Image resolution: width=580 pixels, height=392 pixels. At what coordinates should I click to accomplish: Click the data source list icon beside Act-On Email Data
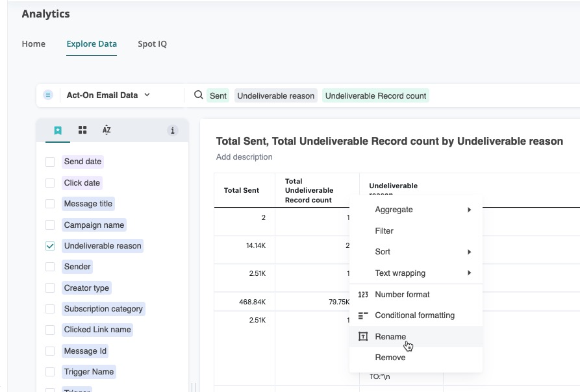coord(48,95)
